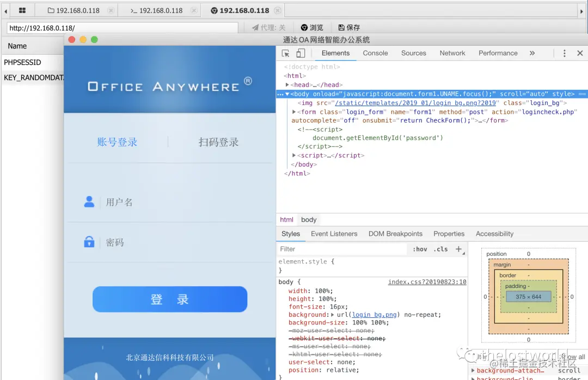Viewport: 588px width, 380px height.
Task: Select body in the breadcrumb bar
Action: point(309,220)
